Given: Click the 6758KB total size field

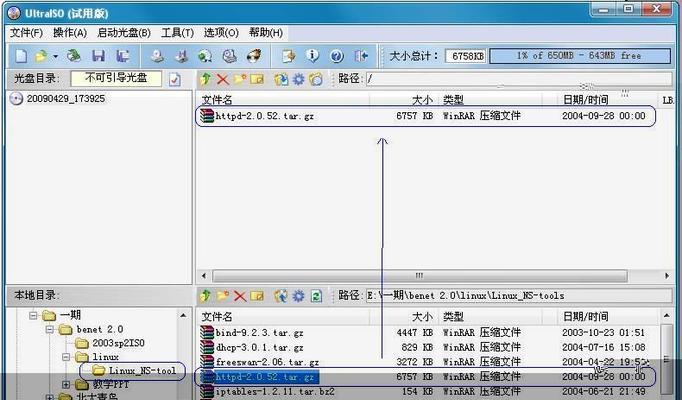Looking at the screenshot, I should point(465,56).
